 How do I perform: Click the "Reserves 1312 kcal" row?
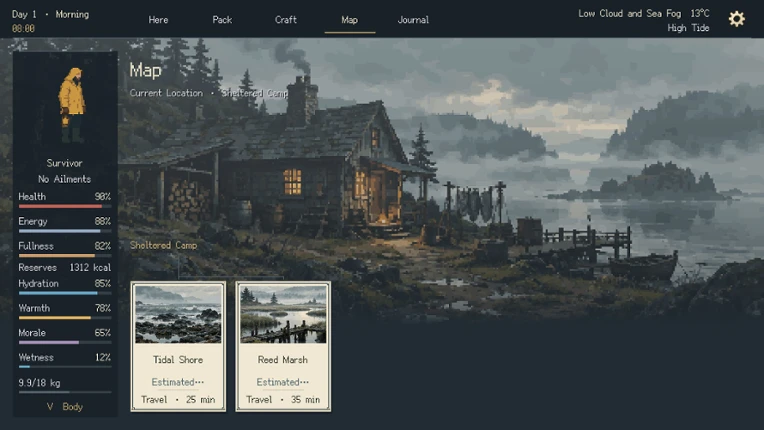coord(65,268)
